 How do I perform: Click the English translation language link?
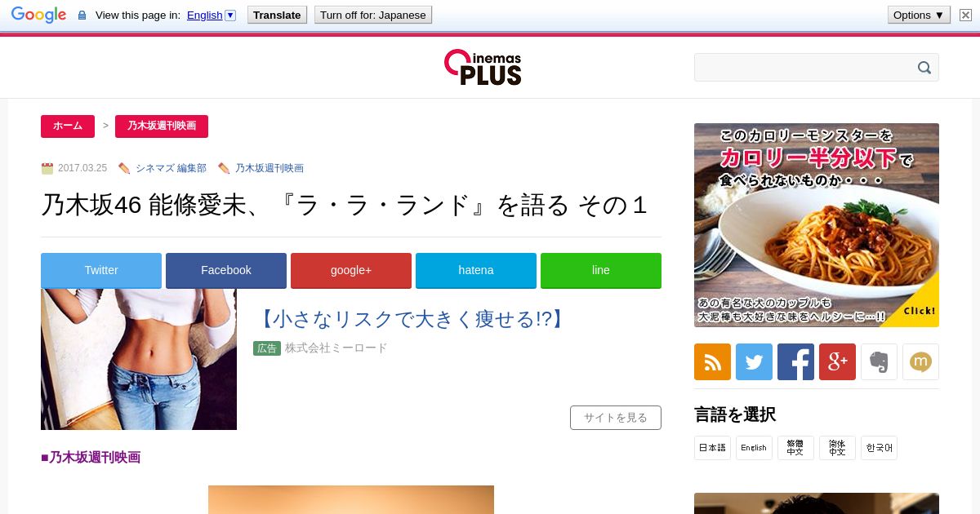coord(204,15)
